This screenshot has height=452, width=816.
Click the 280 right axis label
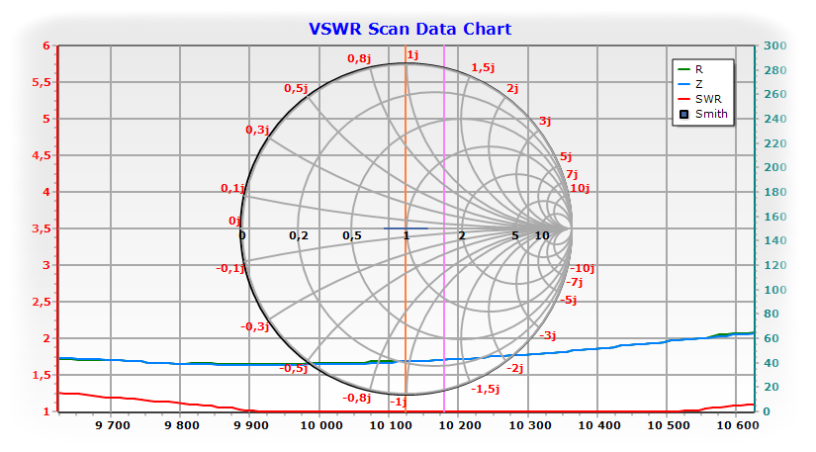click(x=775, y=70)
